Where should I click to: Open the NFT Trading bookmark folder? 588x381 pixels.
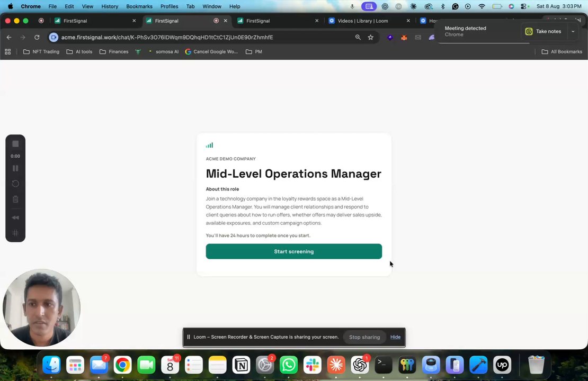coord(41,52)
